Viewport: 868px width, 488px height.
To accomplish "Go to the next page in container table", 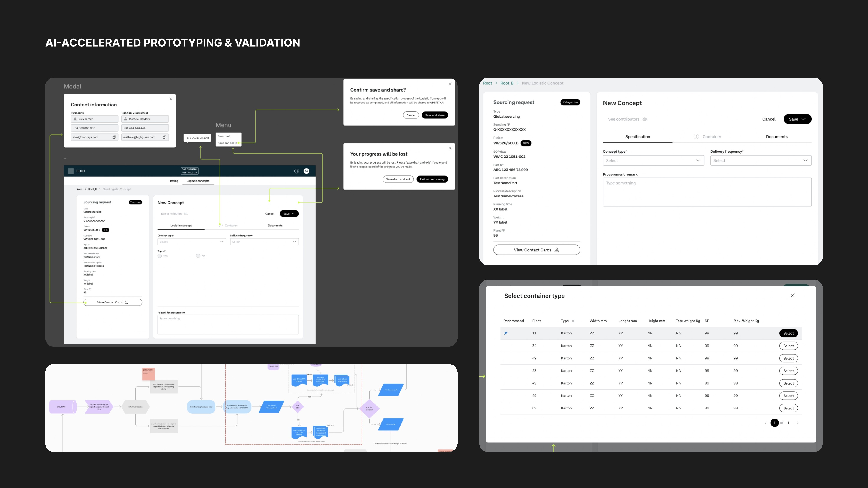I will point(797,423).
